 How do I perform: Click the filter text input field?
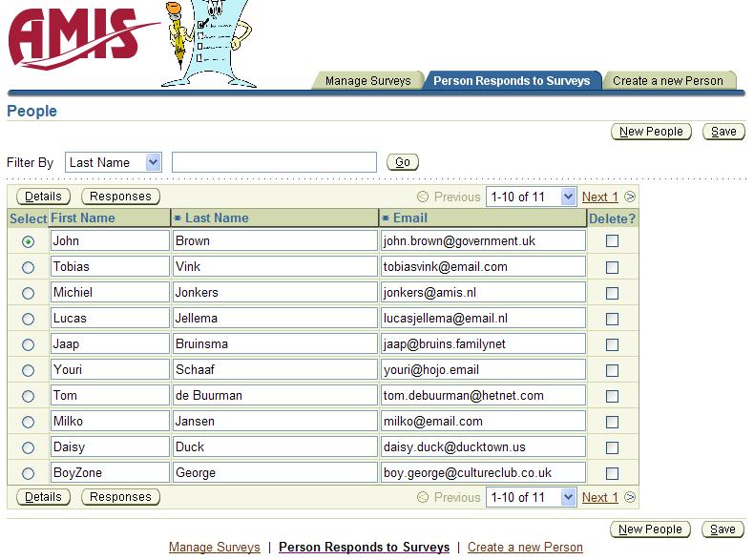[274, 163]
